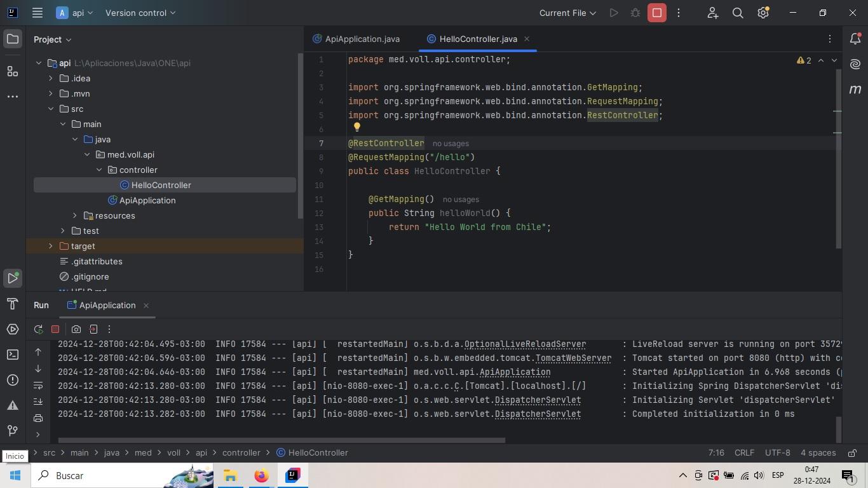Close the HelloController.java tab
The height and width of the screenshot is (488, 868).
527,39
